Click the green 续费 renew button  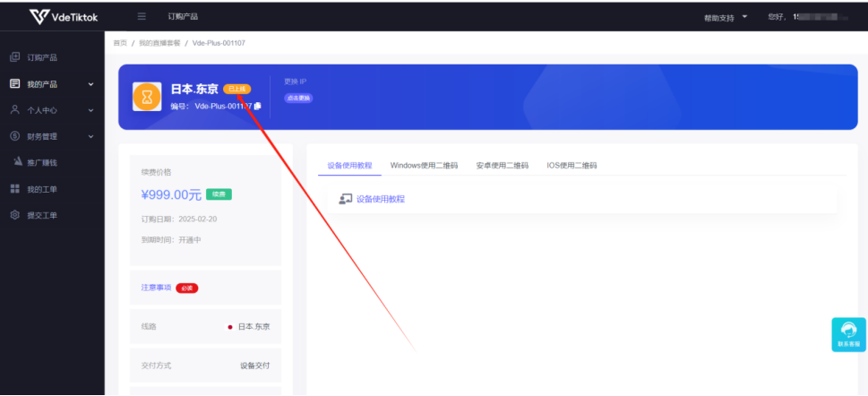[219, 194]
